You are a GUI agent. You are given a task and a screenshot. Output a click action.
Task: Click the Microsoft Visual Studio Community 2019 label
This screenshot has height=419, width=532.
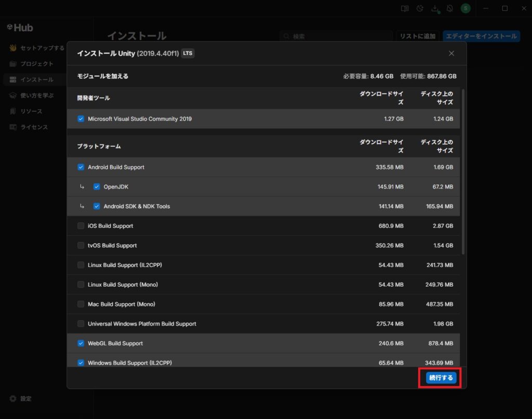pyautogui.click(x=140, y=119)
